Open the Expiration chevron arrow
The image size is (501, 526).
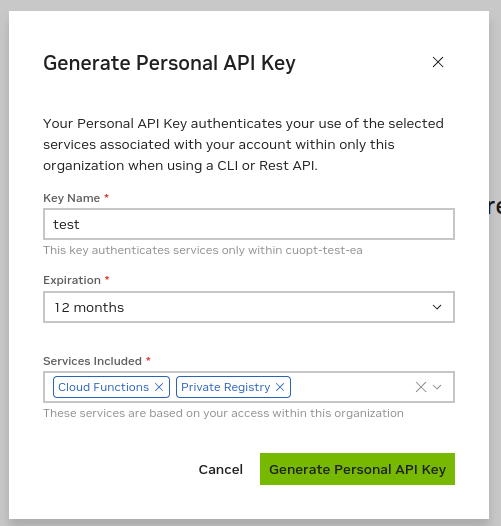tap(437, 307)
